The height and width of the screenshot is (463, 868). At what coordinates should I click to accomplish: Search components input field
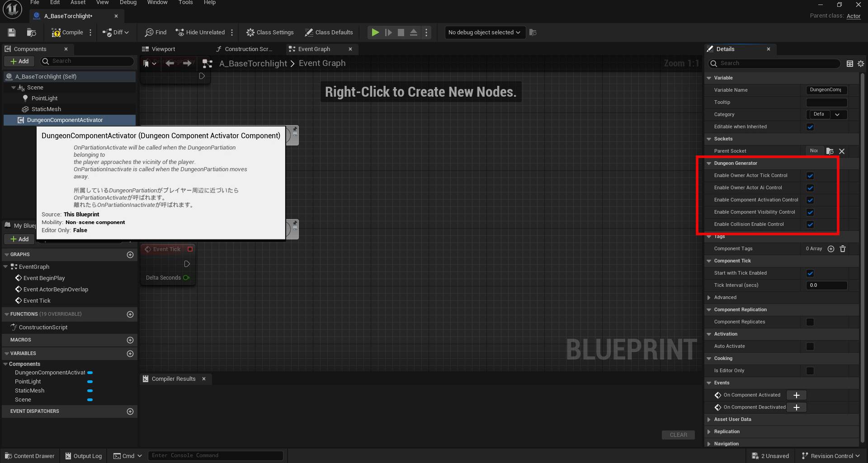[87, 61]
